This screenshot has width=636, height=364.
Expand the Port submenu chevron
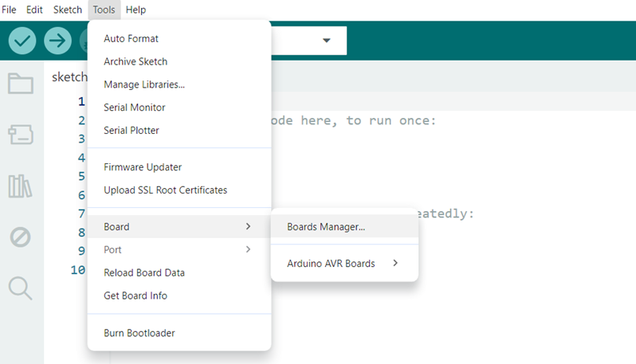tap(248, 249)
